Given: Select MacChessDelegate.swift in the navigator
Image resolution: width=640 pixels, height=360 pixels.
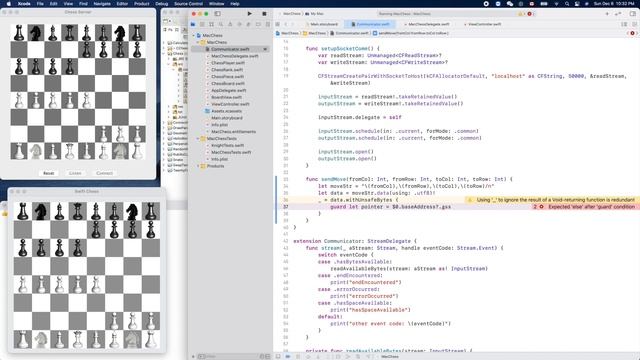Looking at the screenshot, I should pyautogui.click(x=235, y=56).
